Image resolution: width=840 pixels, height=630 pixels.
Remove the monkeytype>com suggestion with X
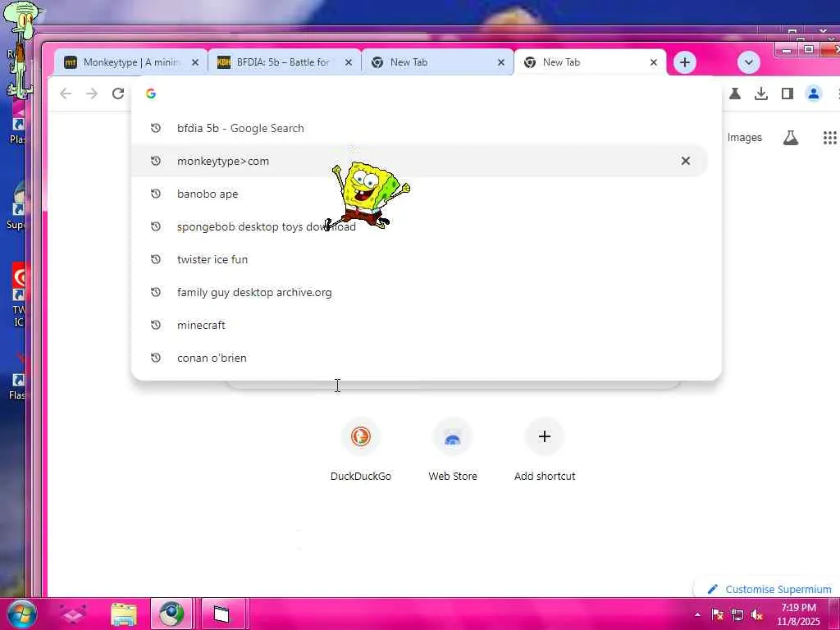coord(685,161)
